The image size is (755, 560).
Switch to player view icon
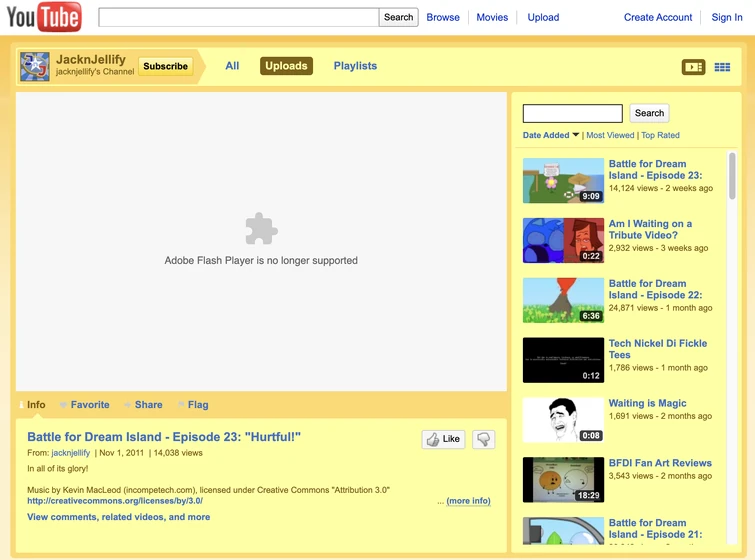693,67
